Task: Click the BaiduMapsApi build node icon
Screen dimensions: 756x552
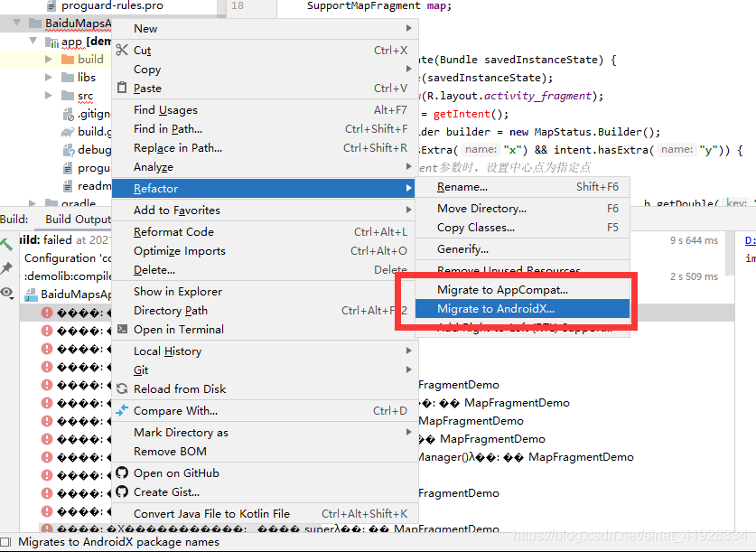Action: (32, 295)
